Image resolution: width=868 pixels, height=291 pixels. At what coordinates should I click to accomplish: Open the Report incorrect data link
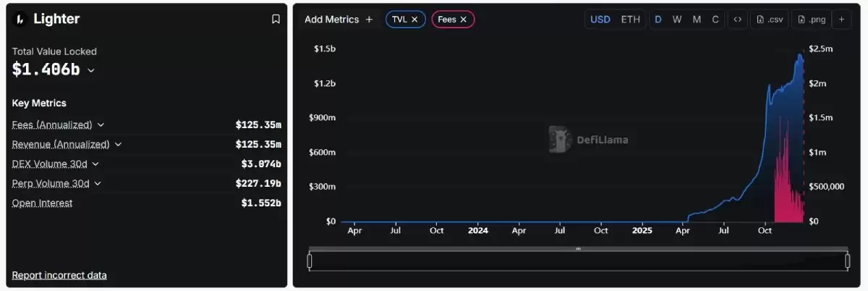(59, 275)
